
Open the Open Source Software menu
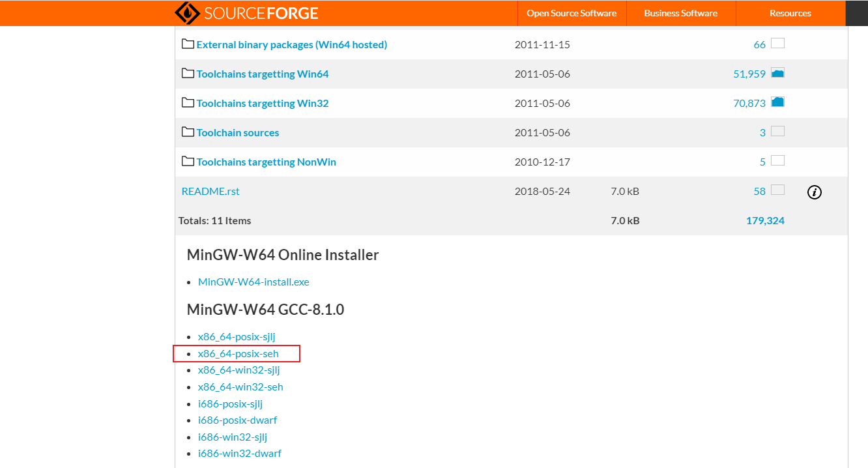tap(571, 13)
